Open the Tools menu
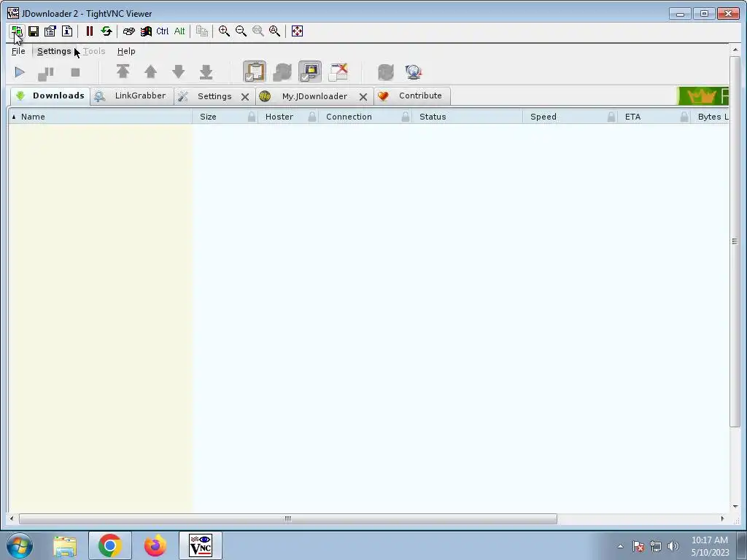Image resolution: width=747 pixels, height=560 pixels. click(94, 51)
